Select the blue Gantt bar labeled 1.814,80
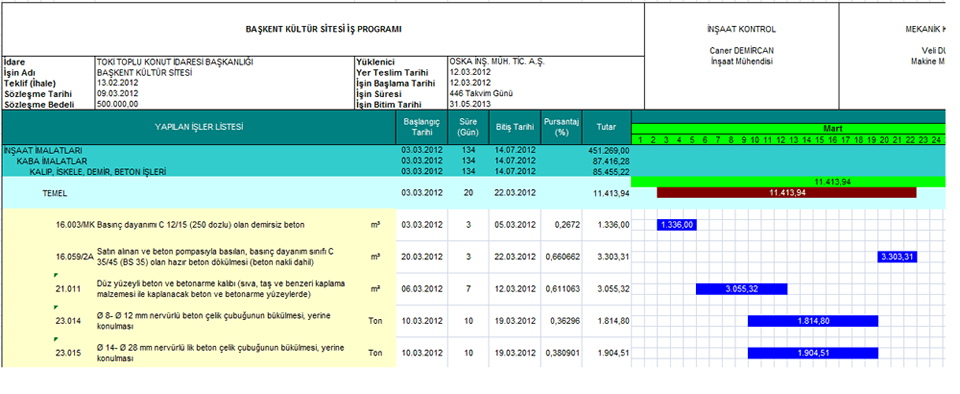 click(x=813, y=321)
